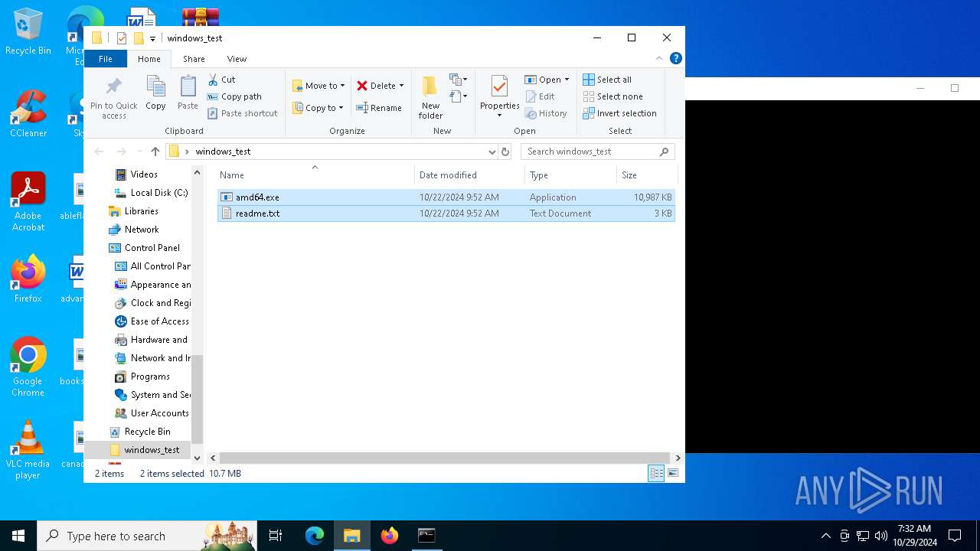
Task: Navigate up one folder level
Action: 155,152
